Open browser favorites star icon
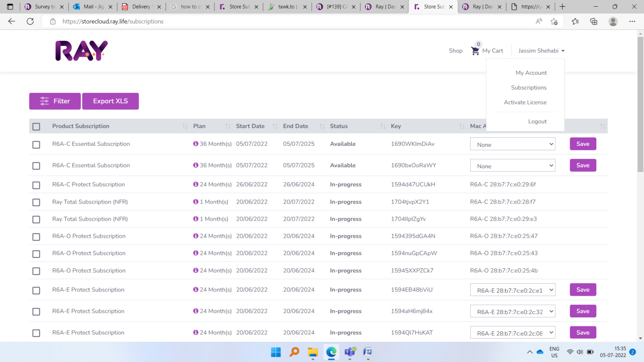The height and width of the screenshot is (362, 644). pos(575,22)
